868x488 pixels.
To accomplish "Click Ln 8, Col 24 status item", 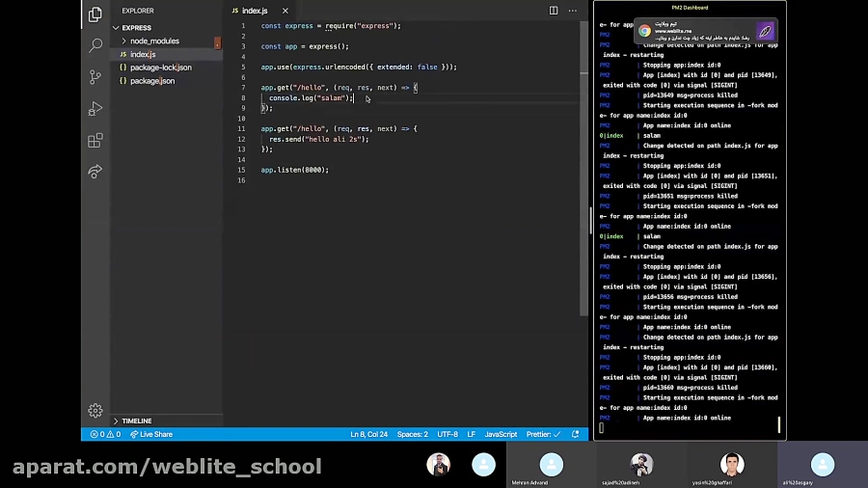I will (x=368, y=434).
